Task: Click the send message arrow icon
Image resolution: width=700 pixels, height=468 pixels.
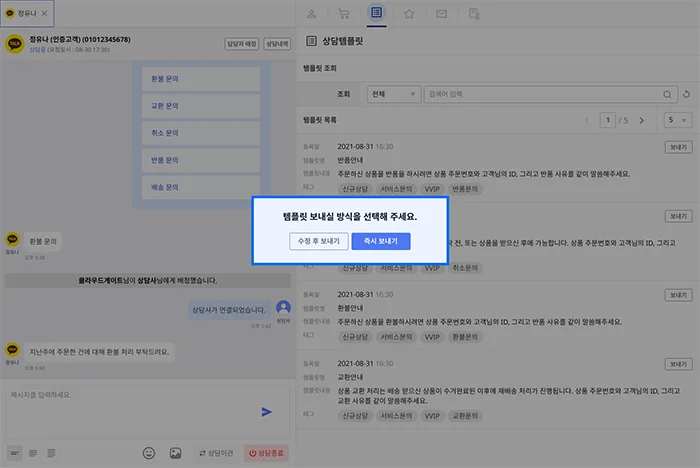Action: click(267, 412)
